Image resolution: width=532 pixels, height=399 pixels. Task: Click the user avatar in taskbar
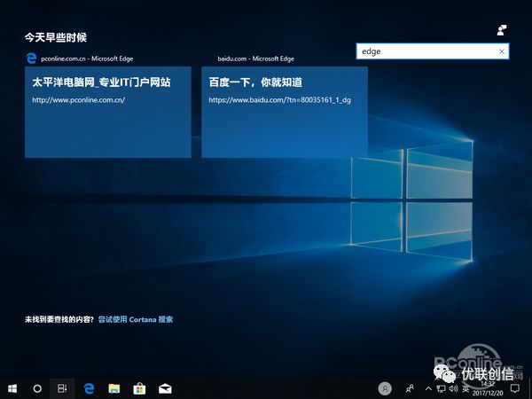coord(385,388)
